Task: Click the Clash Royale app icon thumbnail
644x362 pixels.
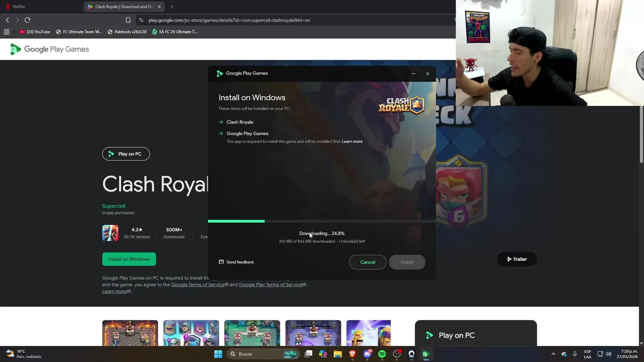Action: tap(110, 233)
